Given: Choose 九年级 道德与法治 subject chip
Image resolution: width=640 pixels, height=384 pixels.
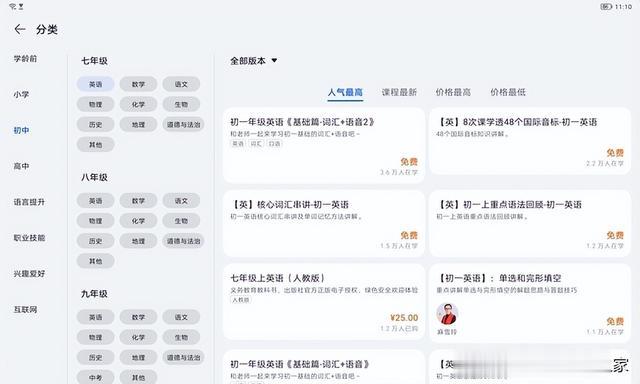Looking at the screenshot, I should pyautogui.click(x=183, y=357).
